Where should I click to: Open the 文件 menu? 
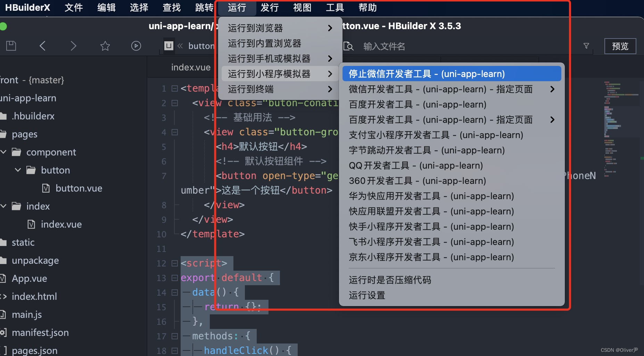74,8
